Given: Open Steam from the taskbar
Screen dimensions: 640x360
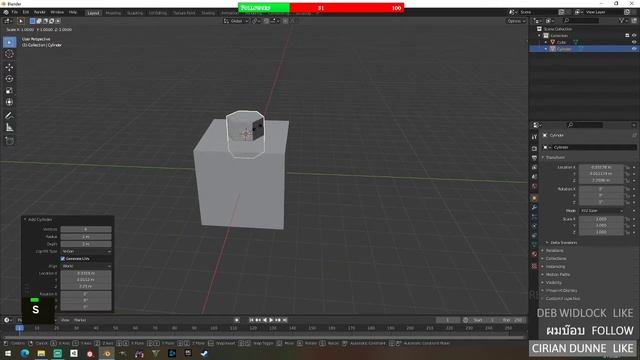Looking at the screenshot, I should point(204,353).
